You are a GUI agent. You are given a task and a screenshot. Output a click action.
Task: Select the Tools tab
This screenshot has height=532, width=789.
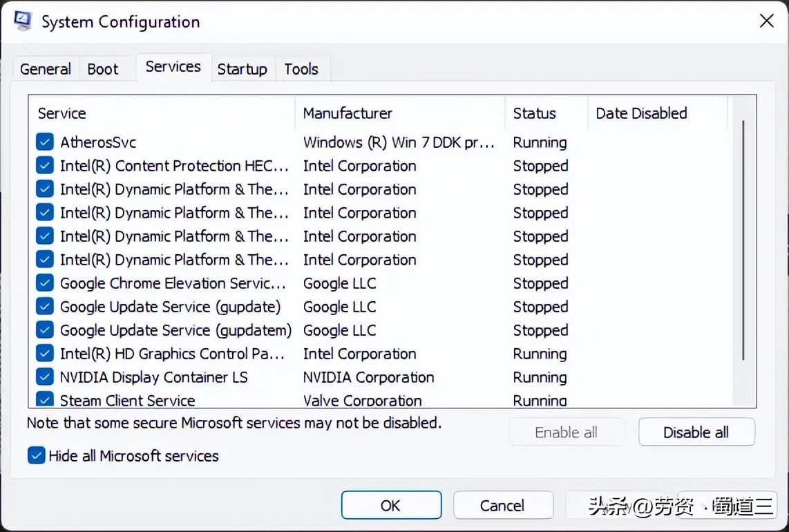[301, 69]
